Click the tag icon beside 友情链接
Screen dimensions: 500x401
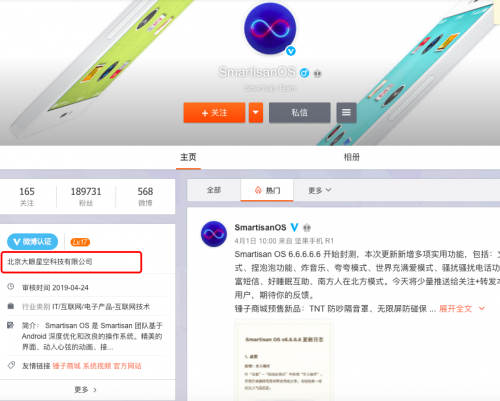pyautogui.click(x=11, y=365)
